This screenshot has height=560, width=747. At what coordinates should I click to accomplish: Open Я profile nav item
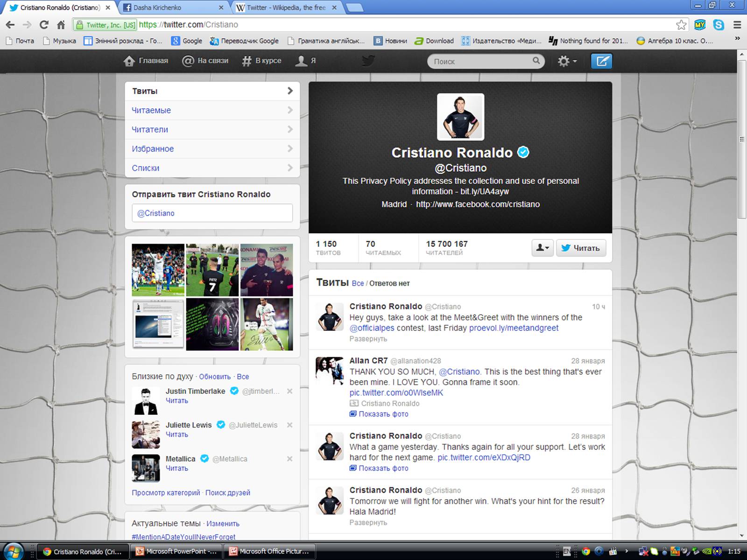pos(306,61)
